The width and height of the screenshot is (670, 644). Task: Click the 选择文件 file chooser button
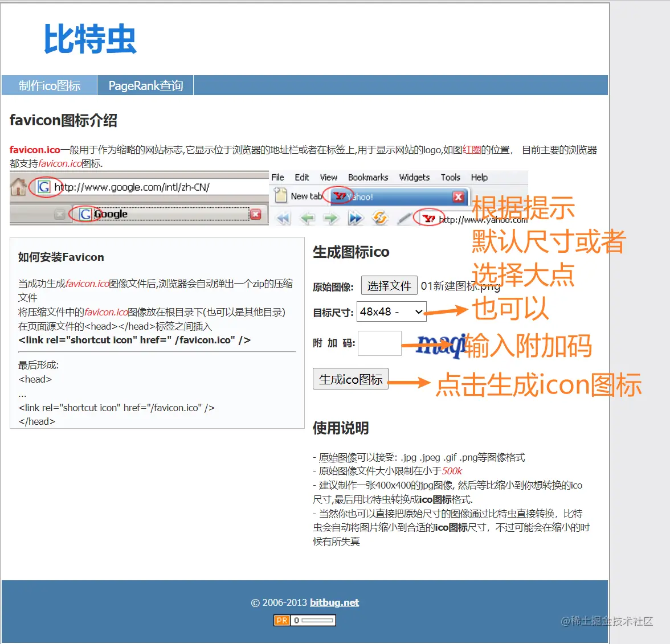coord(389,285)
